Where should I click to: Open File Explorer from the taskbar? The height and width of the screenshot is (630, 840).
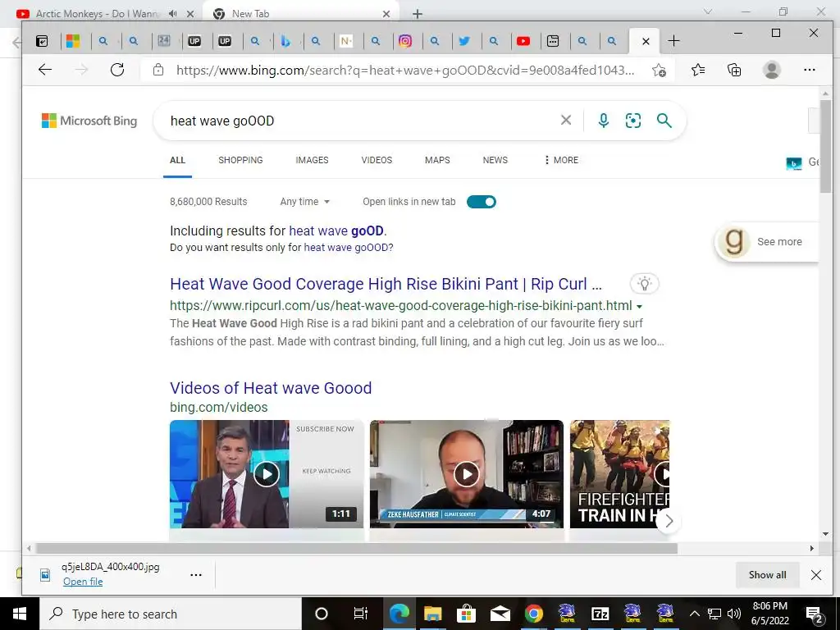[x=433, y=614]
